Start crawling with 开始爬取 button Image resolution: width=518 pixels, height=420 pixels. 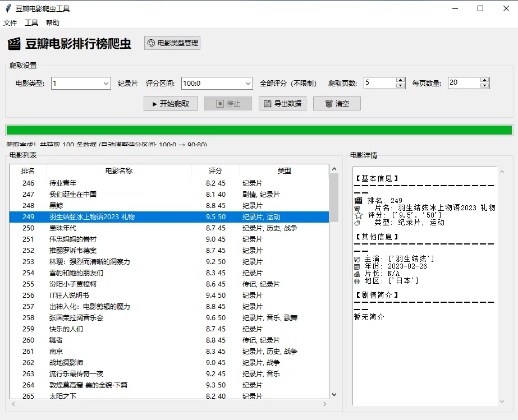tap(171, 104)
